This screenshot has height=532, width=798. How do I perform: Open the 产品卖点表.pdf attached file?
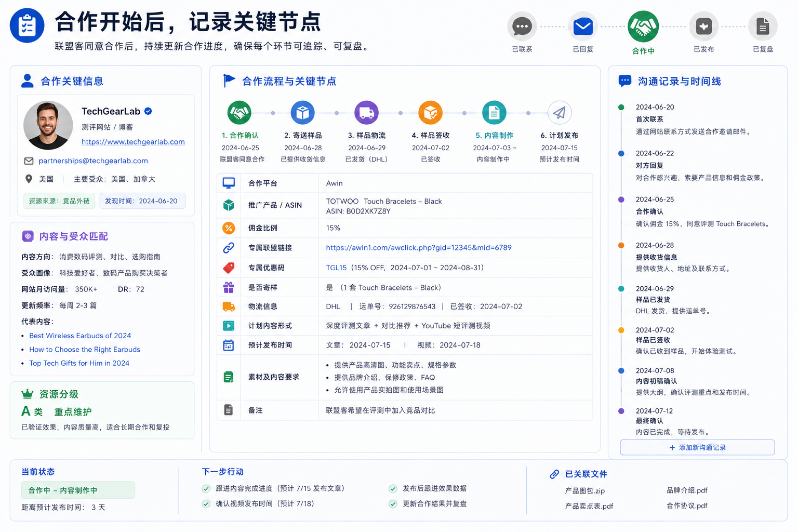(589, 506)
